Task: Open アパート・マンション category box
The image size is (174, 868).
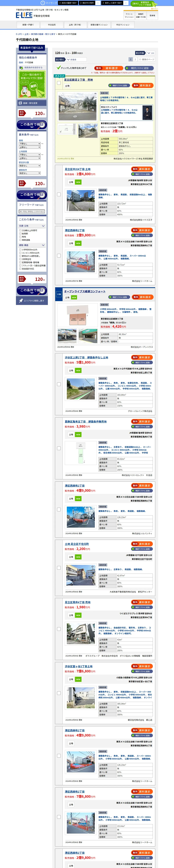Action: pyautogui.click(x=129, y=15)
